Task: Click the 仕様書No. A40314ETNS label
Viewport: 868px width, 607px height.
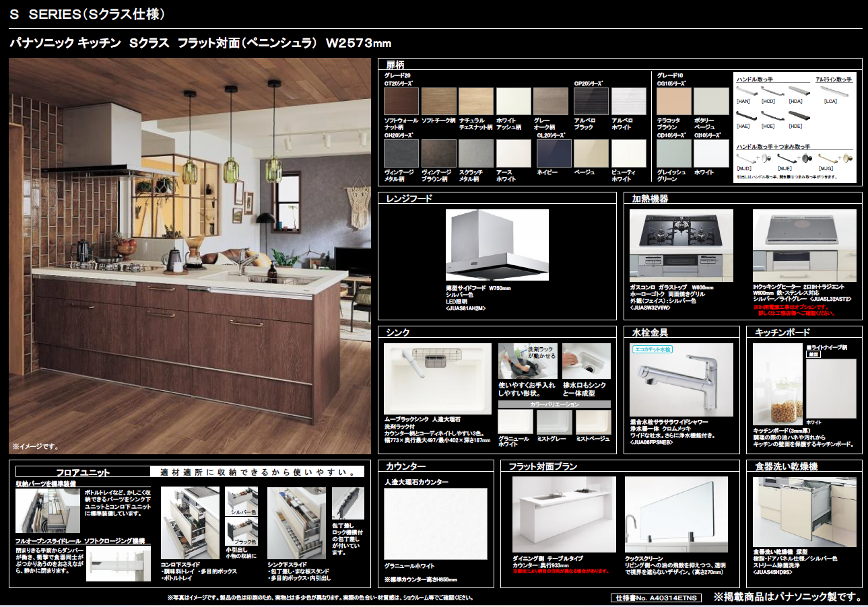Action: click(x=656, y=598)
